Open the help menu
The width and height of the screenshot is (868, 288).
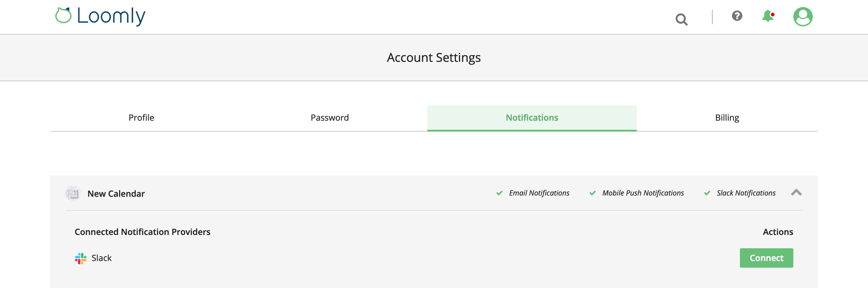point(737,16)
